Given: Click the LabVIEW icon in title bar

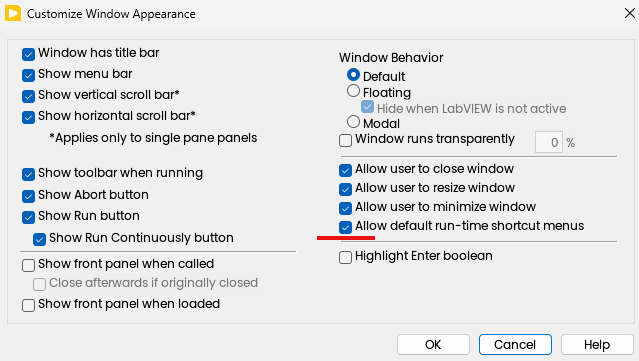Looking at the screenshot, I should coord(13,13).
